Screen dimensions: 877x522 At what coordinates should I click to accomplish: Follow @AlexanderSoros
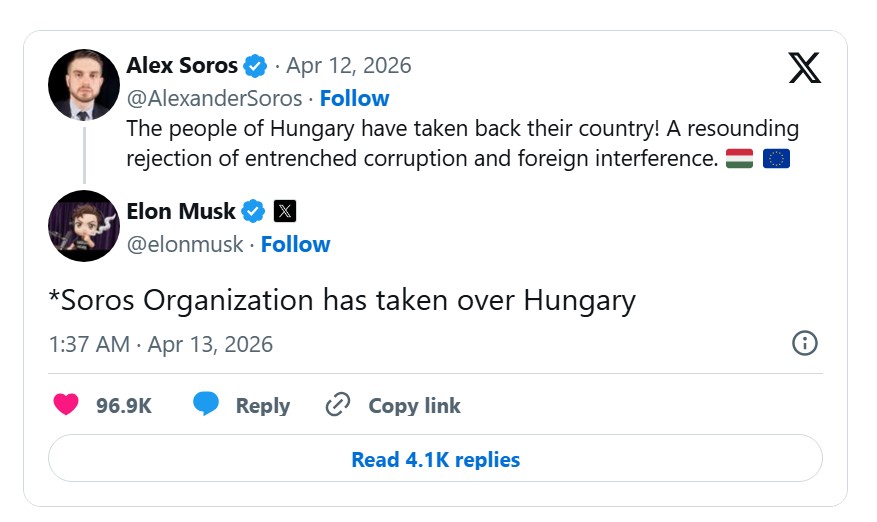pyautogui.click(x=354, y=98)
